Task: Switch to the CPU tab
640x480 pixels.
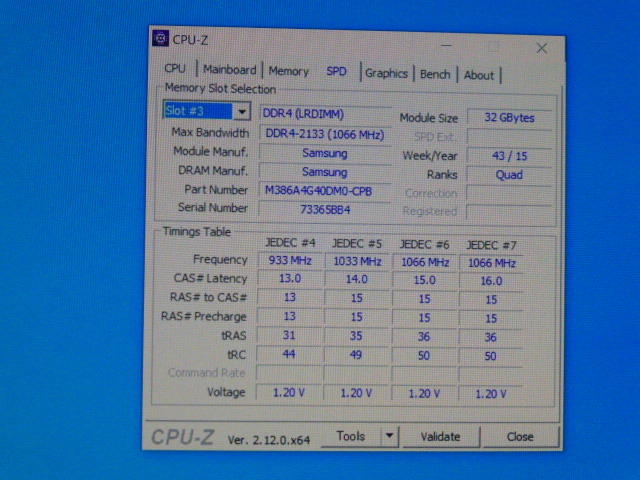Action: click(175, 68)
